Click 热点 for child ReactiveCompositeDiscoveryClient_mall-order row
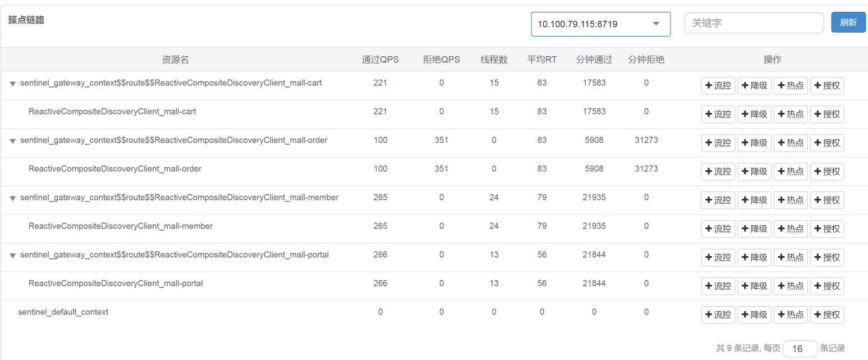 click(791, 172)
